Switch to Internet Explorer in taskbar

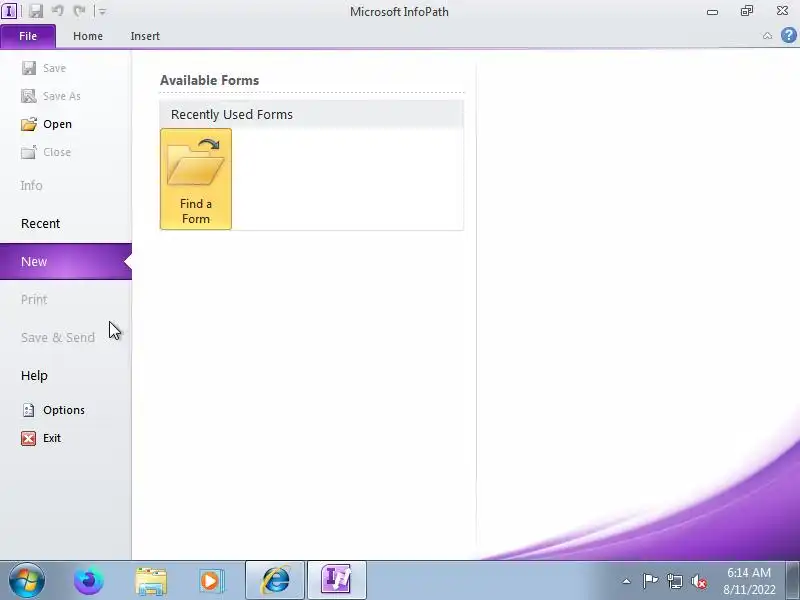[x=275, y=580]
